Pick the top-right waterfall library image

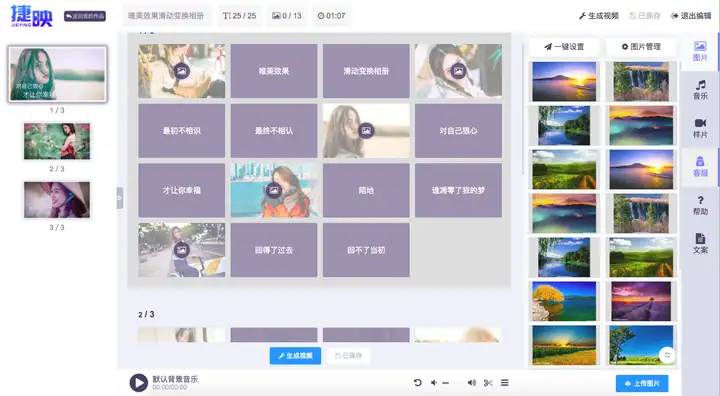pyautogui.click(x=641, y=82)
